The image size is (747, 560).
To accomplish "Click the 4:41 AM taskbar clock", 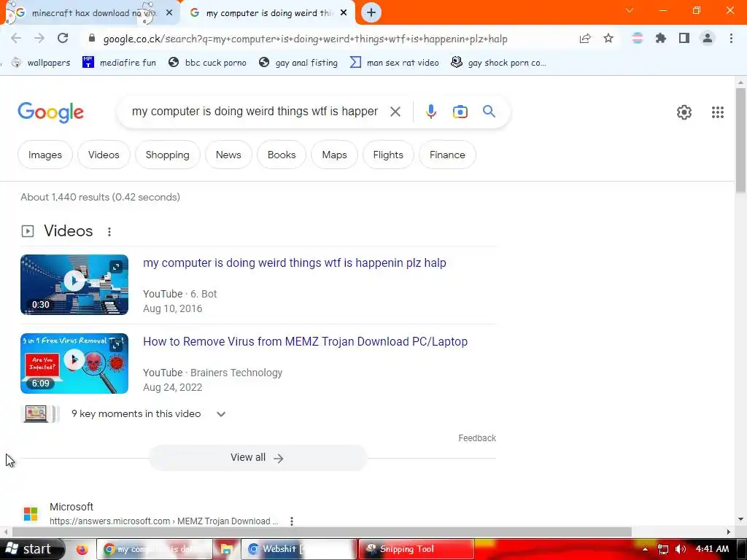I will point(712,549).
